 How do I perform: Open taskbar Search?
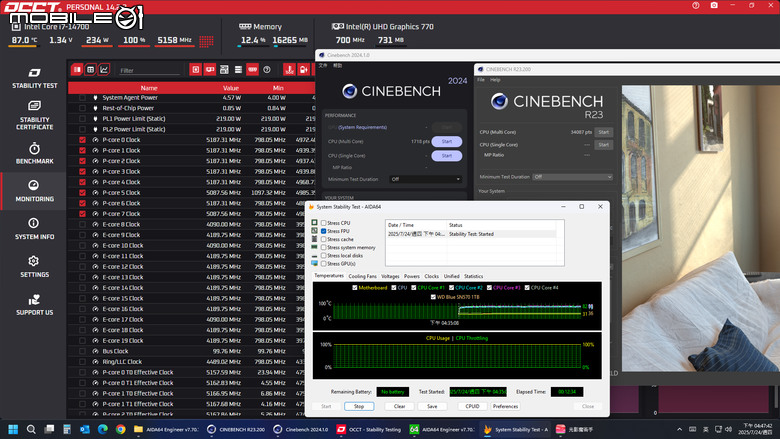(31, 429)
